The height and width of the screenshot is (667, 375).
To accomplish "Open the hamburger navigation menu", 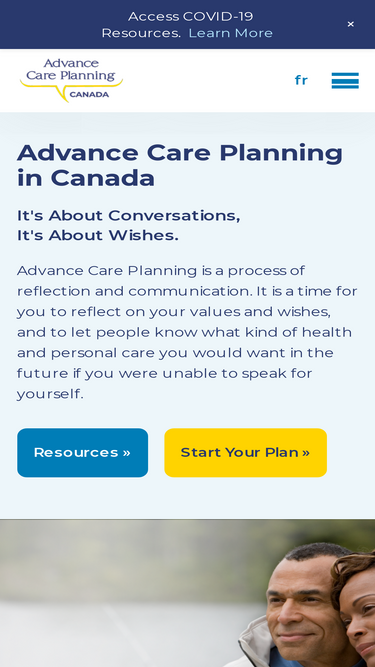I will 345,80.
